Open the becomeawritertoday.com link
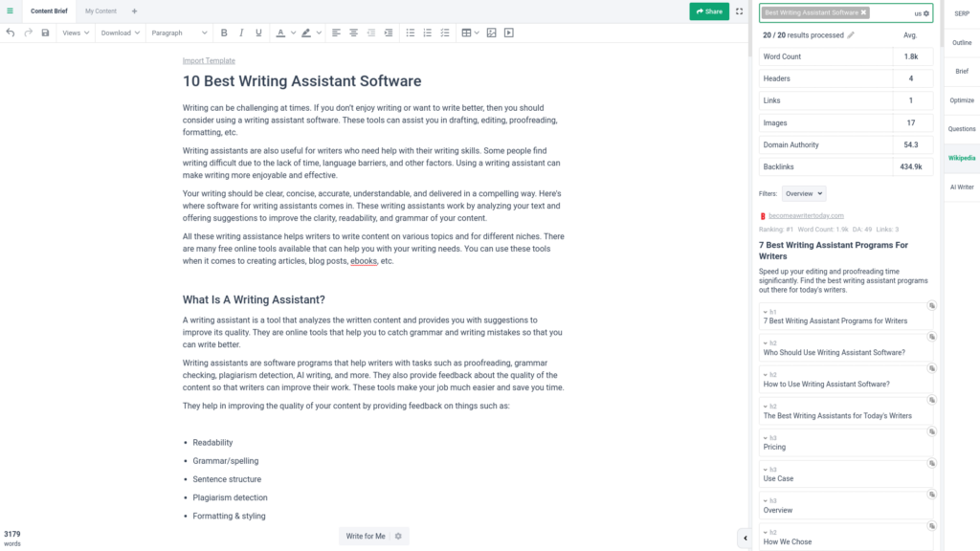Screen dimensions: 980x551 click(806, 215)
